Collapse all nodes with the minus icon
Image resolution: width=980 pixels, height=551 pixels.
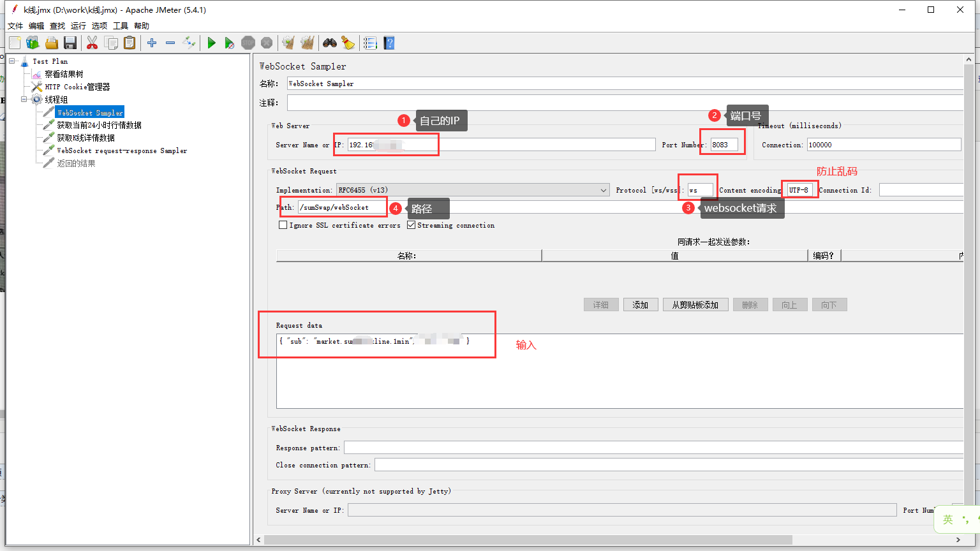point(170,43)
